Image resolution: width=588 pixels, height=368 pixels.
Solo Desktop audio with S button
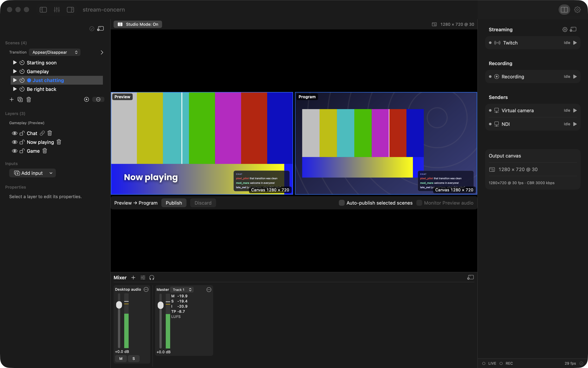point(134,358)
